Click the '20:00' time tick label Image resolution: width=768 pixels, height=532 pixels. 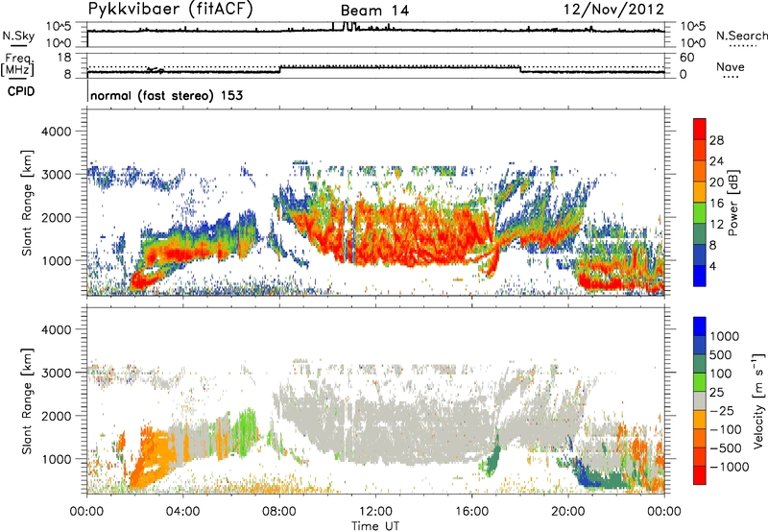(567, 512)
